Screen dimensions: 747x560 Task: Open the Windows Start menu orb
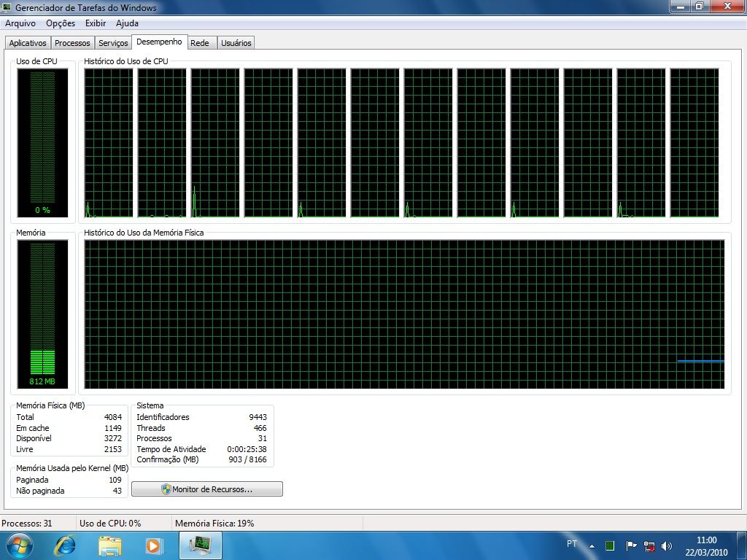coord(20,545)
